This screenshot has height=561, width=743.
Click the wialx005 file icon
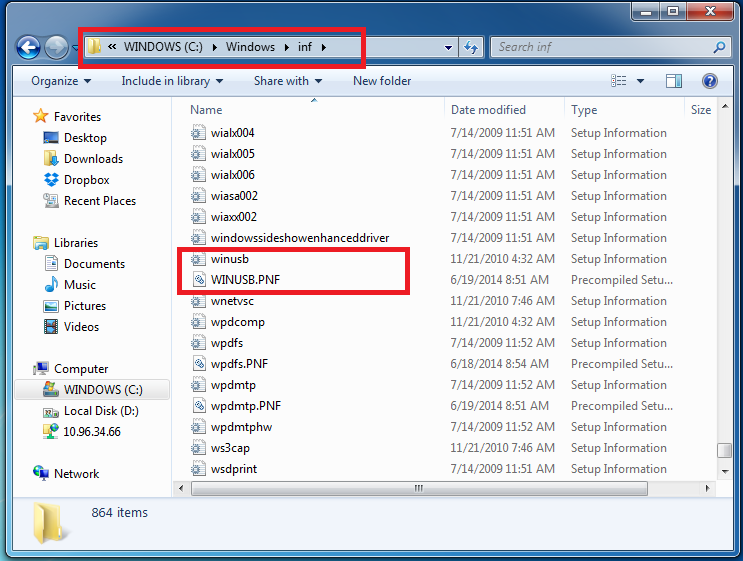tap(199, 154)
